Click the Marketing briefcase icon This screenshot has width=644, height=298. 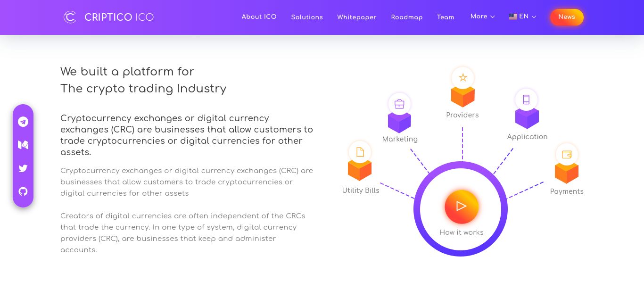point(399,104)
